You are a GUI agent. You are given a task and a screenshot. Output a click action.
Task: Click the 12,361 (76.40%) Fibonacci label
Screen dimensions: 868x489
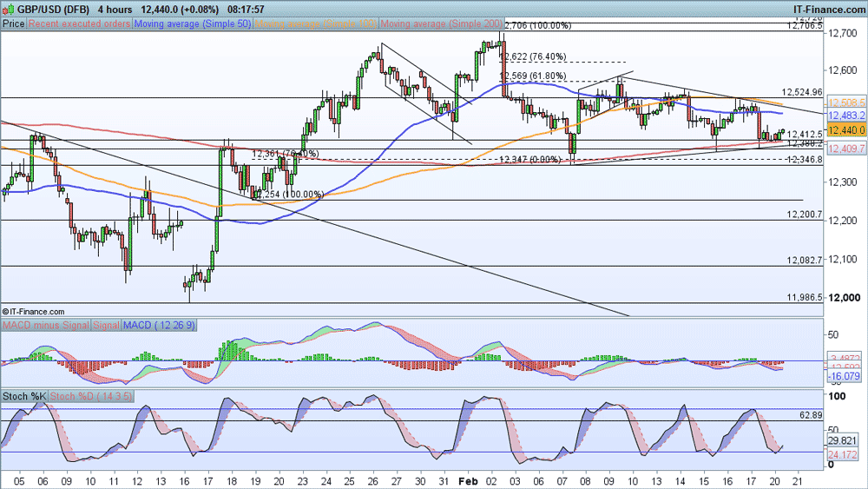[x=286, y=154]
